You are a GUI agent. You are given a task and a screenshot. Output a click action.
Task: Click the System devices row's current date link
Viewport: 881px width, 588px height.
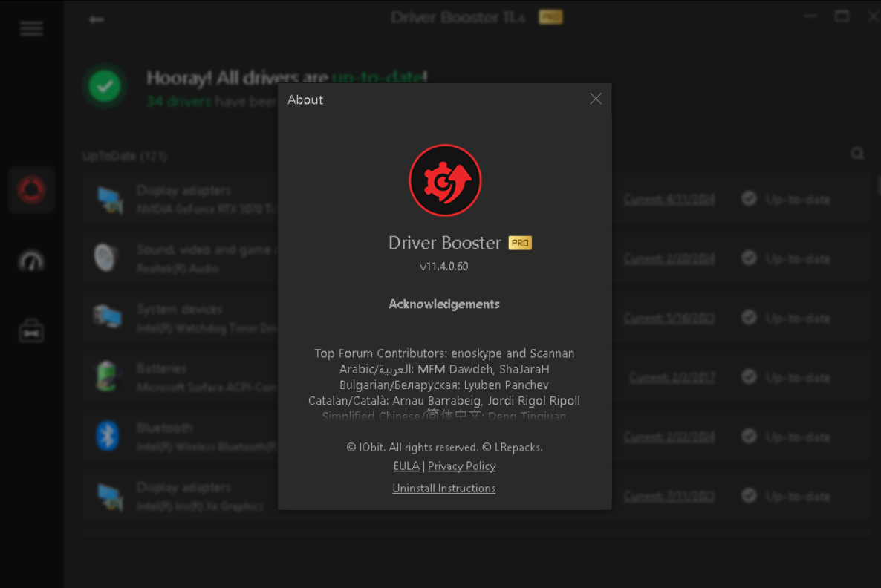pos(669,318)
